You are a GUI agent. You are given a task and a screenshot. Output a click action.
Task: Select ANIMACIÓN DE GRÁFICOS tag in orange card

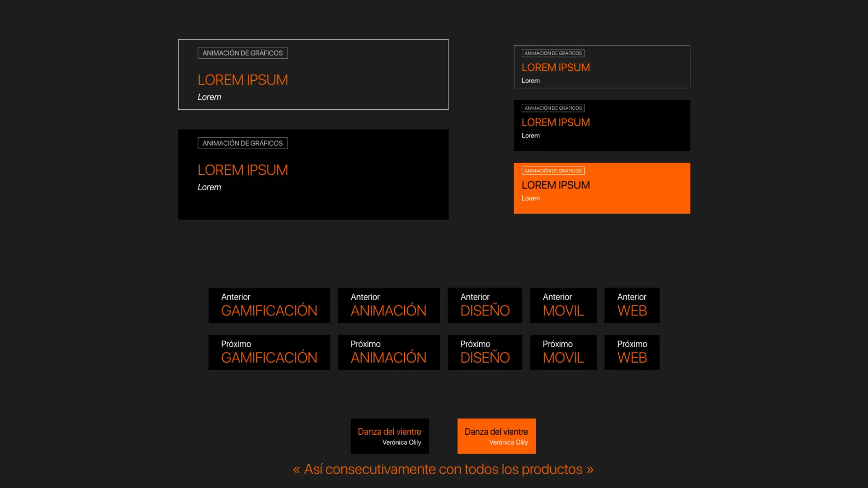553,171
